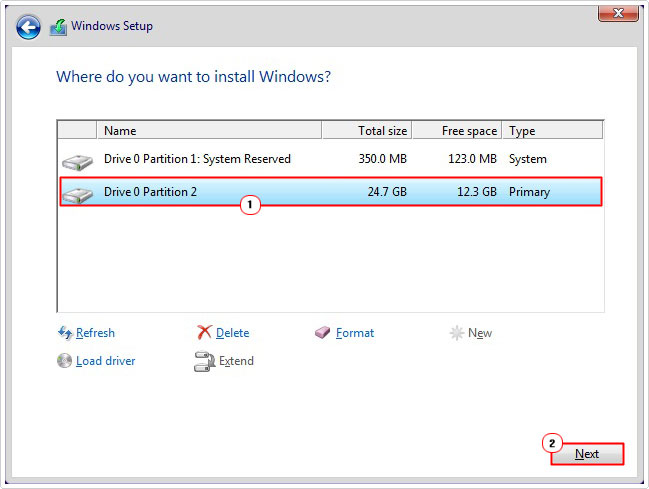Click the Extend link text
The width and height of the screenshot is (649, 489).
[236, 361]
